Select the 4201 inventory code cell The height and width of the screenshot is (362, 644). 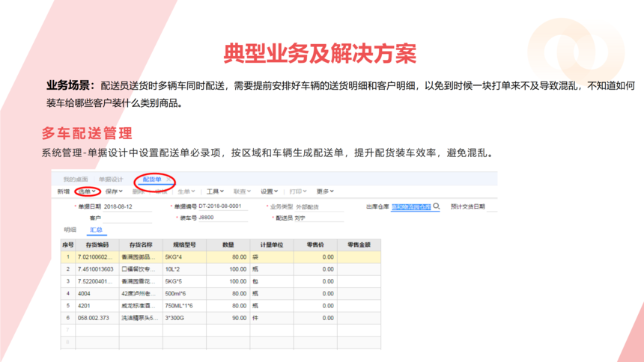tap(97, 306)
